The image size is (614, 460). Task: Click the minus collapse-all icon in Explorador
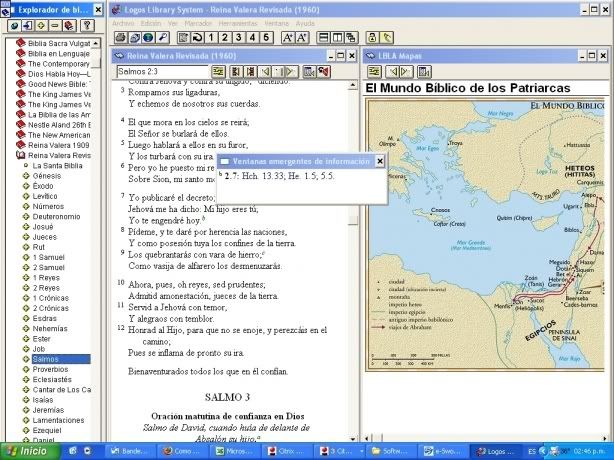55,26
